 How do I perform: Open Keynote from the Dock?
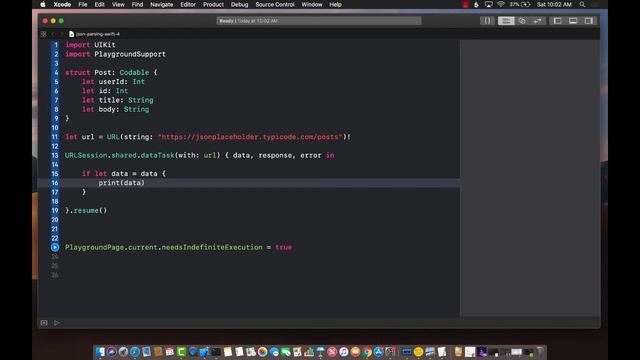321,352
